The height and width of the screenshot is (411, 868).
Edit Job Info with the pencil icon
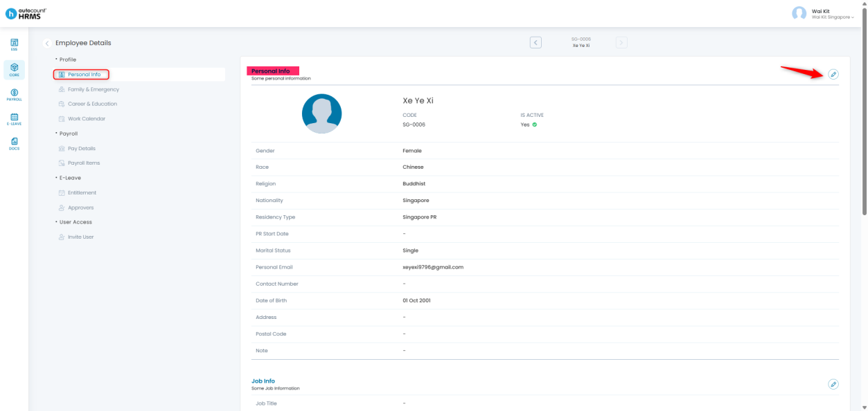coord(833,384)
